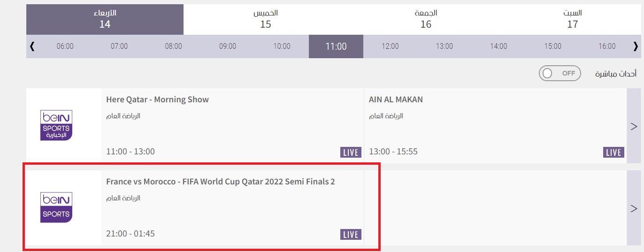Switch to Friday 16 day tab
Image resolution: width=644 pixels, height=252 pixels.
click(x=426, y=19)
